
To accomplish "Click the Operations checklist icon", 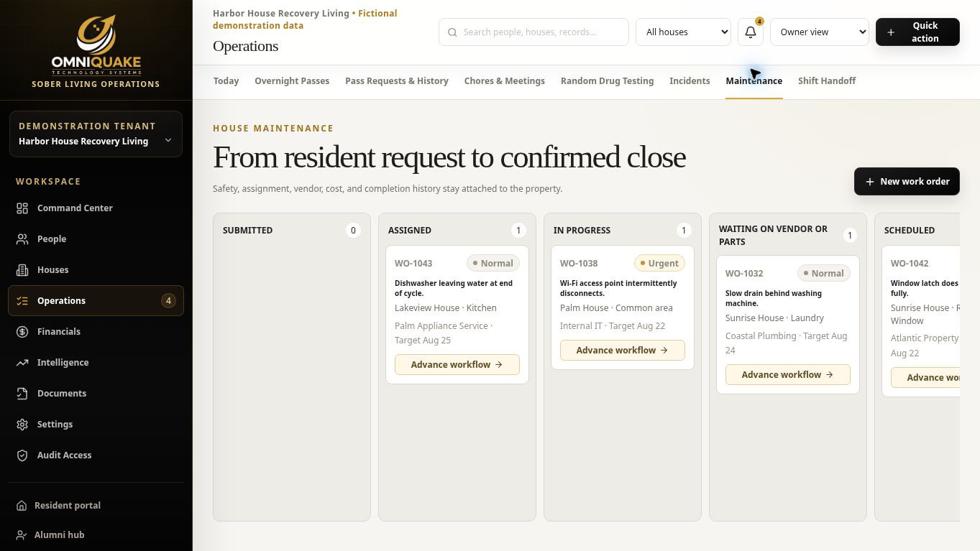I will tap(22, 301).
